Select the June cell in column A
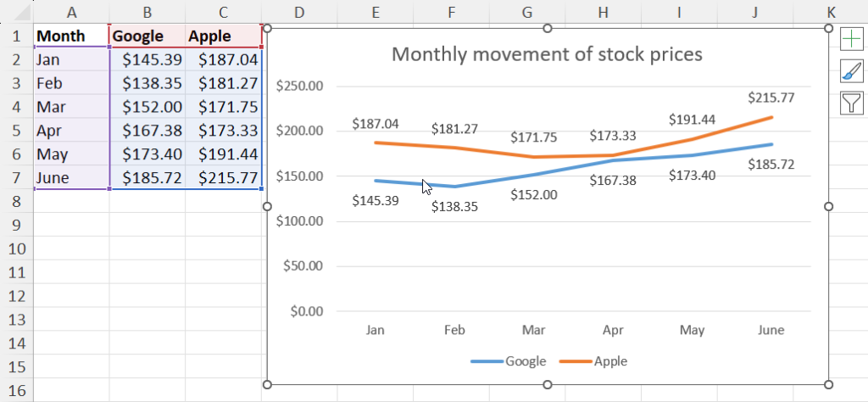The height and width of the screenshot is (402, 868). (x=71, y=178)
